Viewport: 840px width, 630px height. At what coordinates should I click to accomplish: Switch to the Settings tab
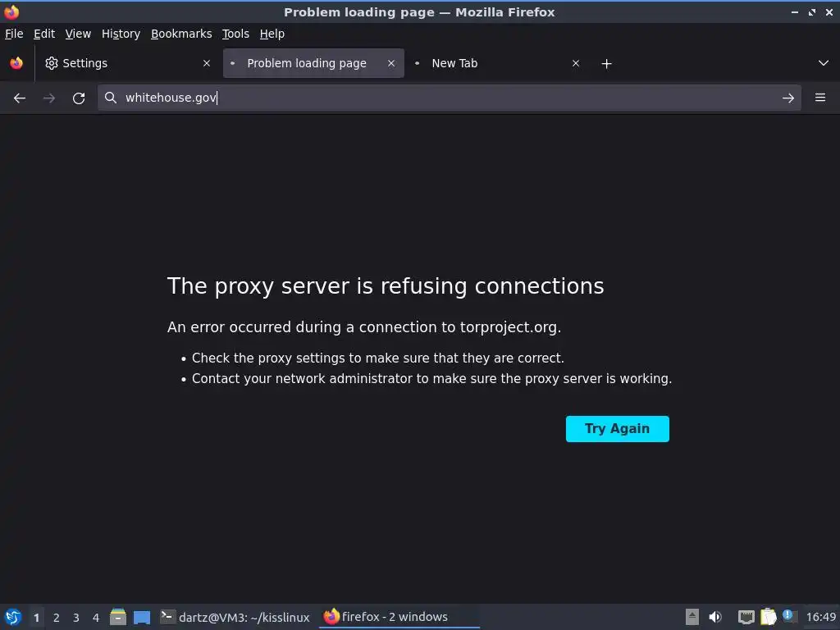128,63
